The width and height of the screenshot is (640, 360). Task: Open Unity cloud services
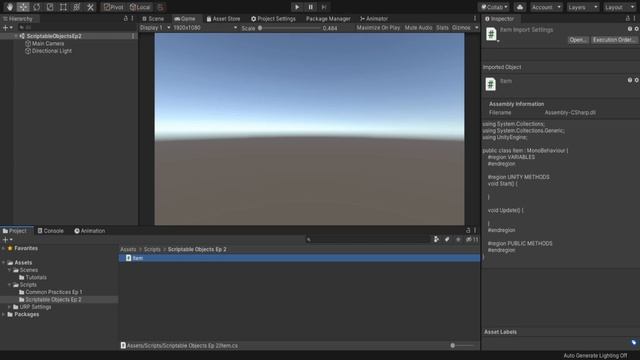pyautogui.click(x=520, y=7)
